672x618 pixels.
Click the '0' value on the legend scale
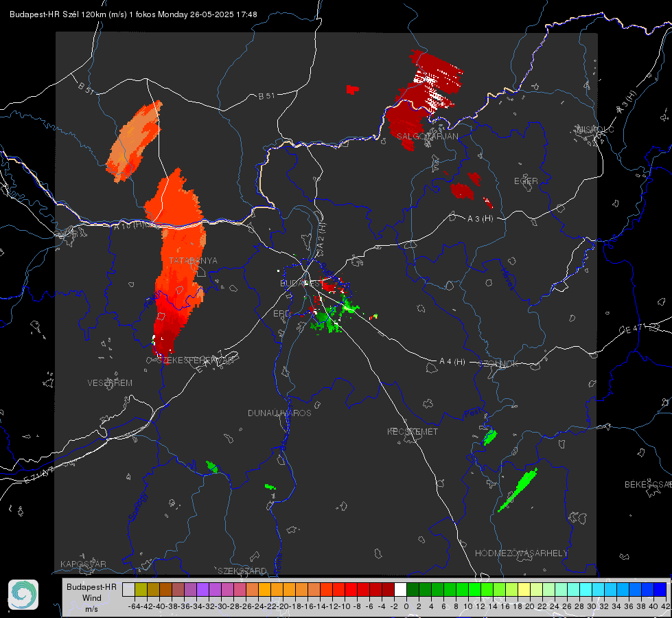pos(406,606)
